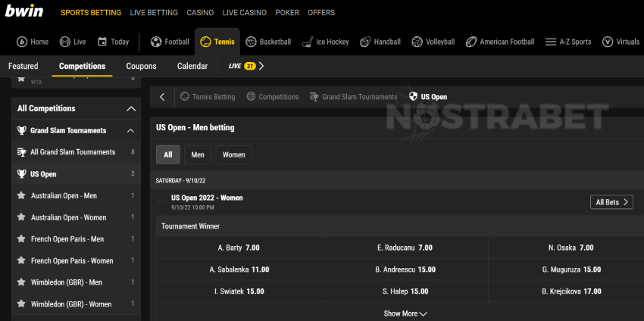
Task: Bet on I. Swiatek at 15.00
Action: point(239,291)
